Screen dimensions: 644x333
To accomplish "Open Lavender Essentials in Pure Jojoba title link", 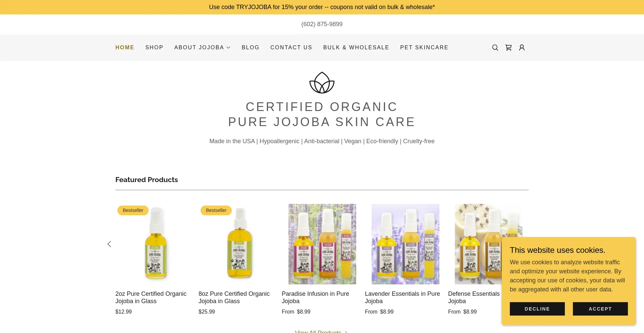I will [402, 297].
